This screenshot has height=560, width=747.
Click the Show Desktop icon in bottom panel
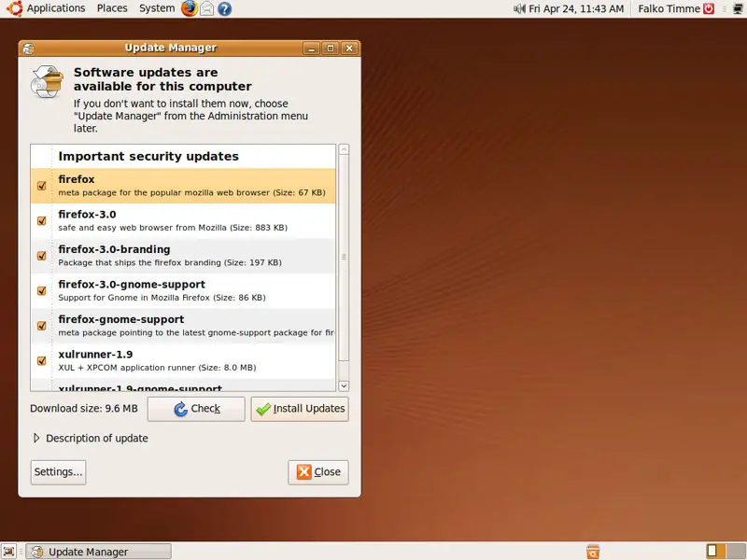point(9,551)
